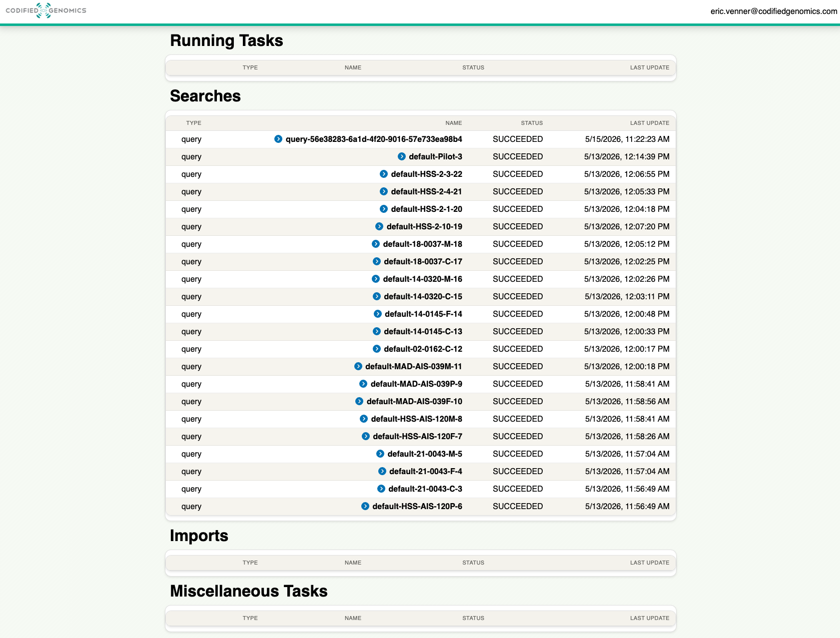
Task: Open the default-HSS-AIS-120P-6 search
Action: click(x=417, y=506)
